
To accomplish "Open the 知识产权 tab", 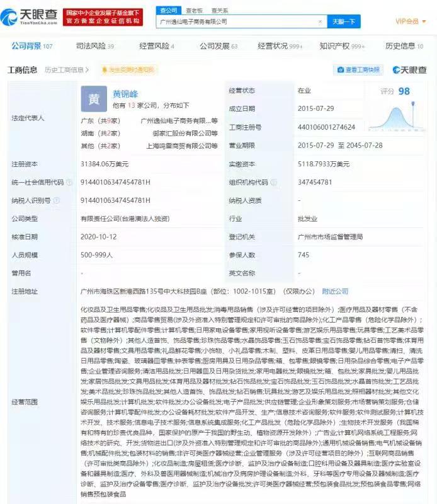I will pos(342,46).
